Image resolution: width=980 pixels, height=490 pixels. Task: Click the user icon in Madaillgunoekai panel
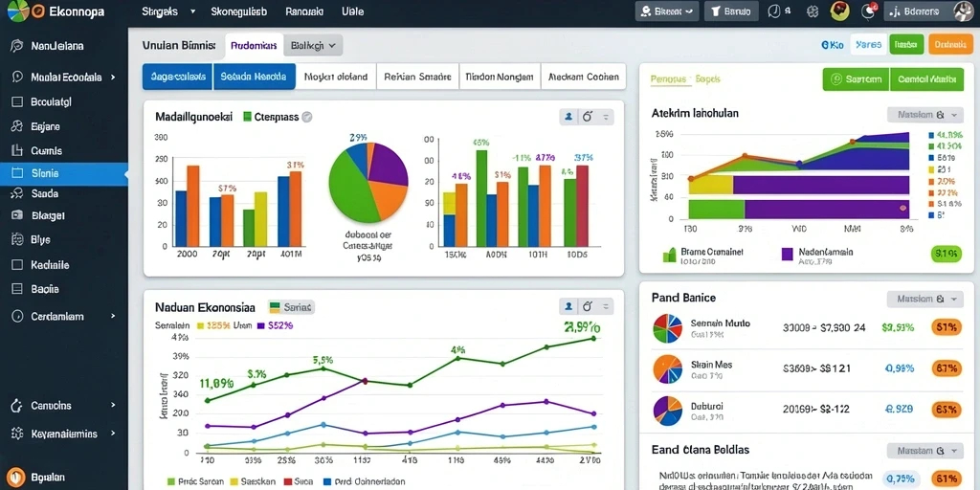(x=568, y=116)
